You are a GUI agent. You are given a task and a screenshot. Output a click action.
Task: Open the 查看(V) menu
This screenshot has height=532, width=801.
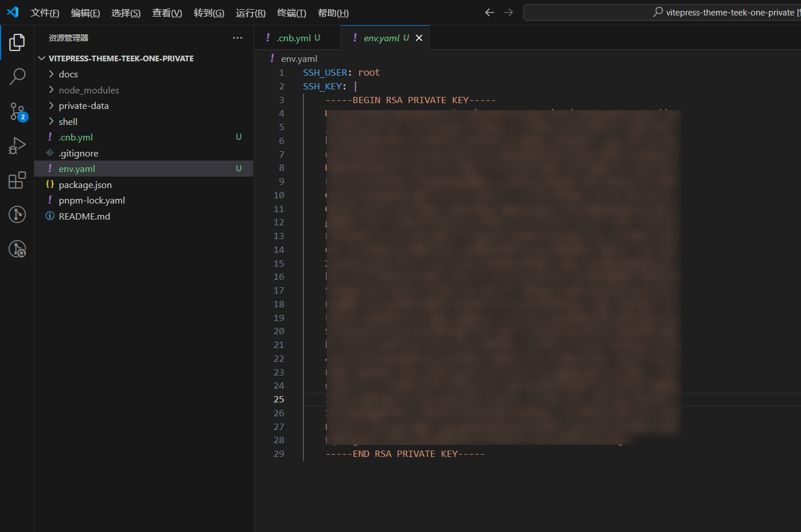point(167,13)
